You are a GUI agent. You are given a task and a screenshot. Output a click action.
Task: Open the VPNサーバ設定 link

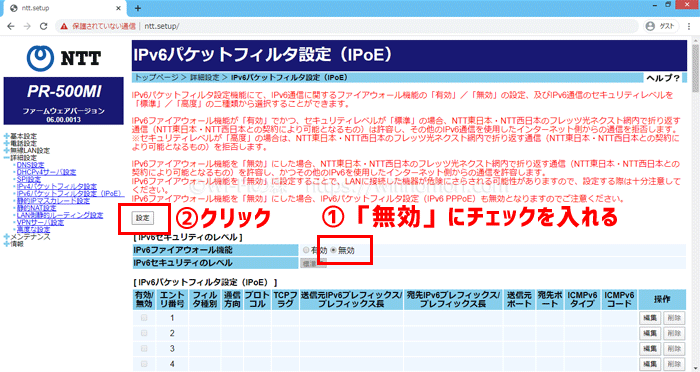(x=40, y=222)
